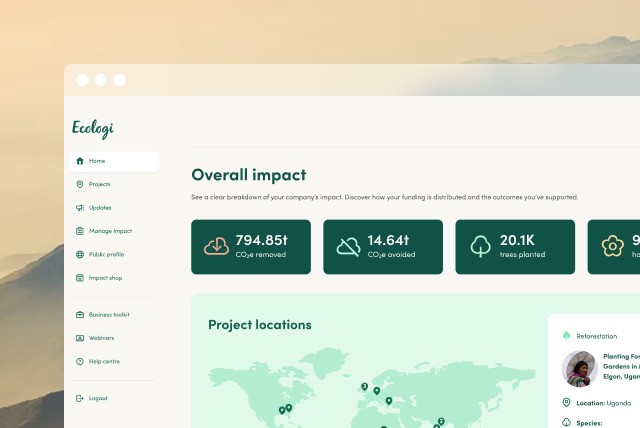
Task: Click the Planting Forest Gardens project title
Action: [621, 366]
